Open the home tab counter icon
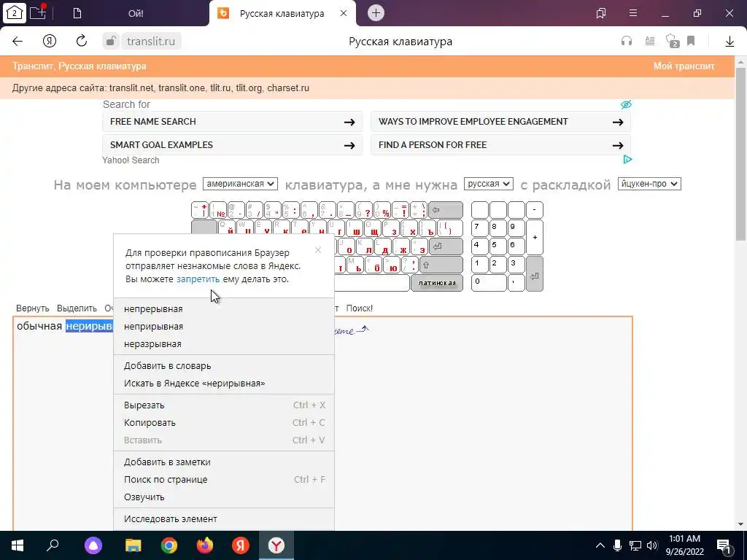The height and width of the screenshot is (560, 747). tap(15, 13)
